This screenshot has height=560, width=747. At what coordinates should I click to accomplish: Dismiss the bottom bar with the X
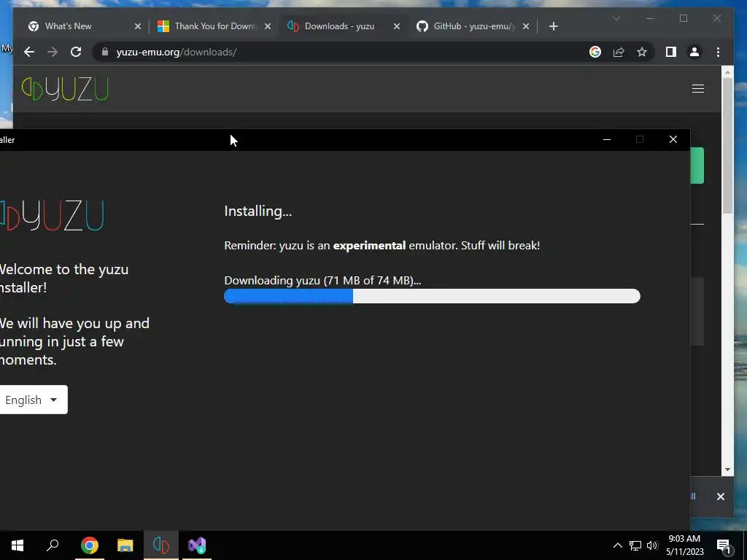[720, 497]
